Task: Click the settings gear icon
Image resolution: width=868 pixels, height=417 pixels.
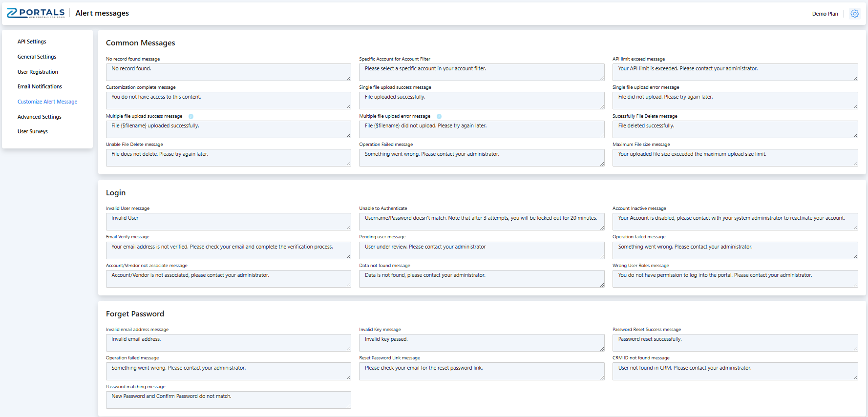Action: point(854,14)
